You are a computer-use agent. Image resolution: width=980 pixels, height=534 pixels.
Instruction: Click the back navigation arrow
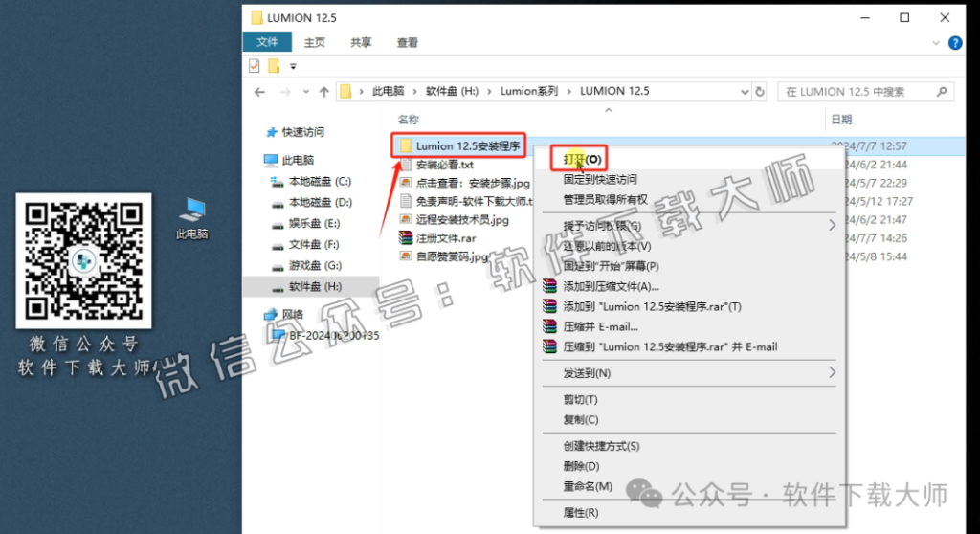(260, 92)
